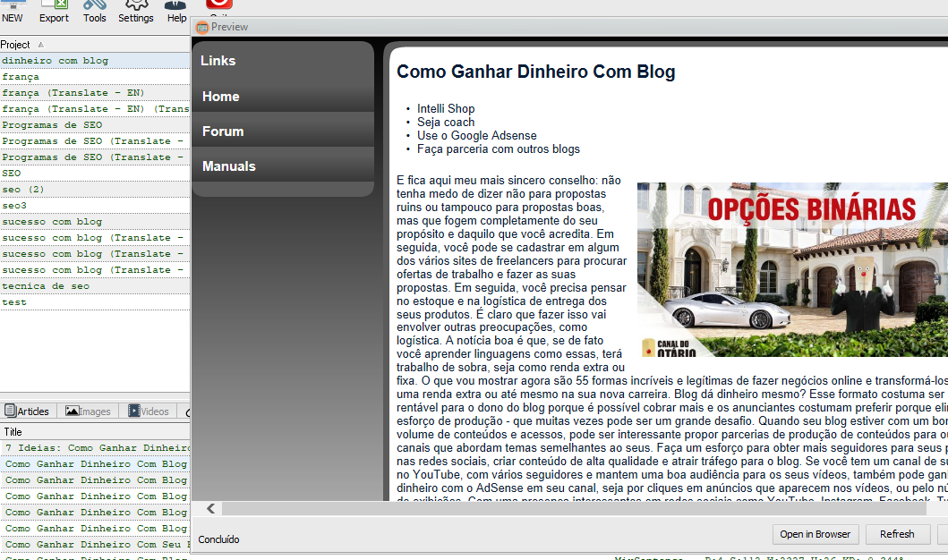
Task: Click the article heading 'Como Ganhar Dinheiro Com Blog'
Action: 535,72
